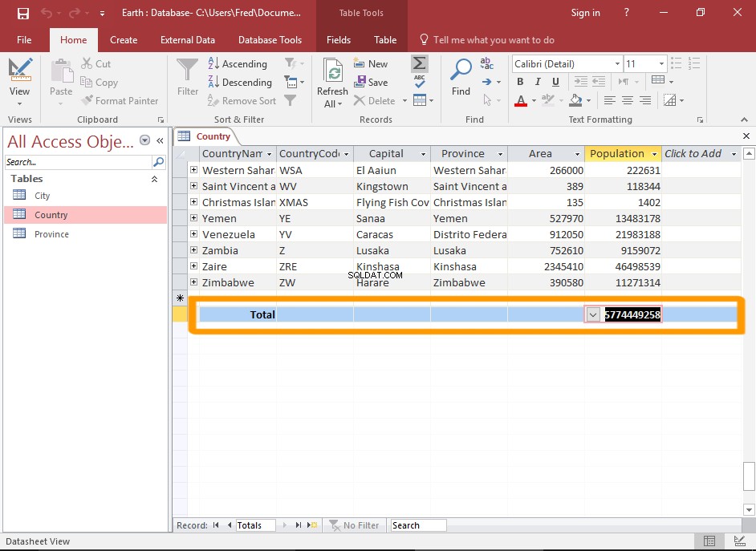
Task: Align text right
Action: [x=645, y=100]
